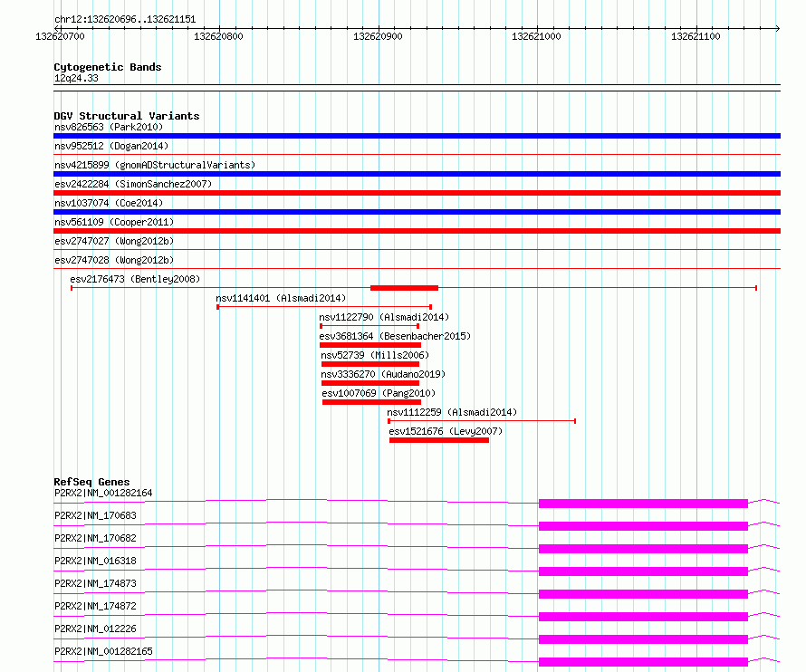The height and width of the screenshot is (672, 806).
Task: Open transcript P2RX2|NM_001282165 label
Action: pos(103,651)
